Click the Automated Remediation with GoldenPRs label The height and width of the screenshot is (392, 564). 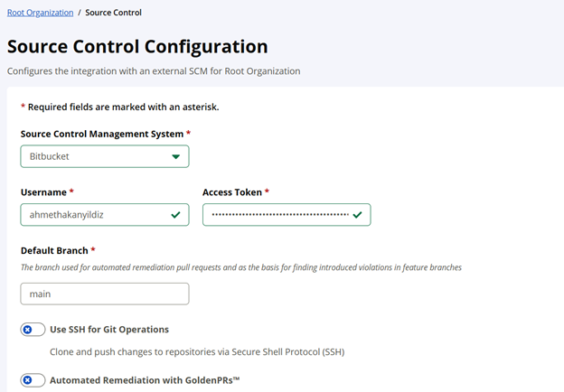pos(145,380)
